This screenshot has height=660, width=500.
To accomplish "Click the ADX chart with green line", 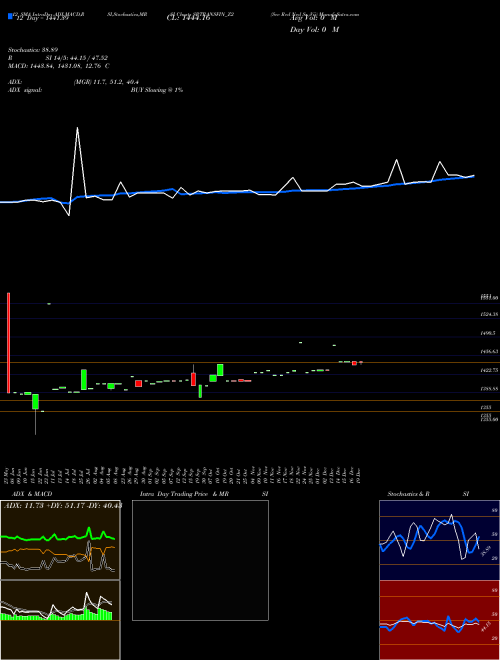I will coord(60,540).
